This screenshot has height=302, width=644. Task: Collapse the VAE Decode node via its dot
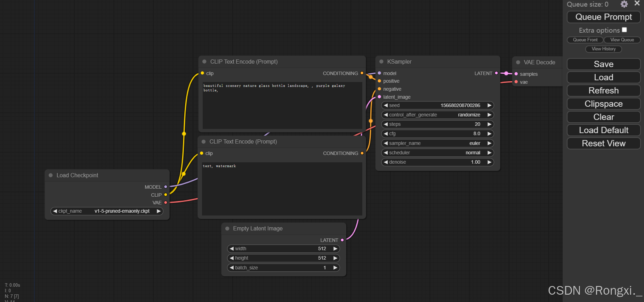[x=518, y=62]
